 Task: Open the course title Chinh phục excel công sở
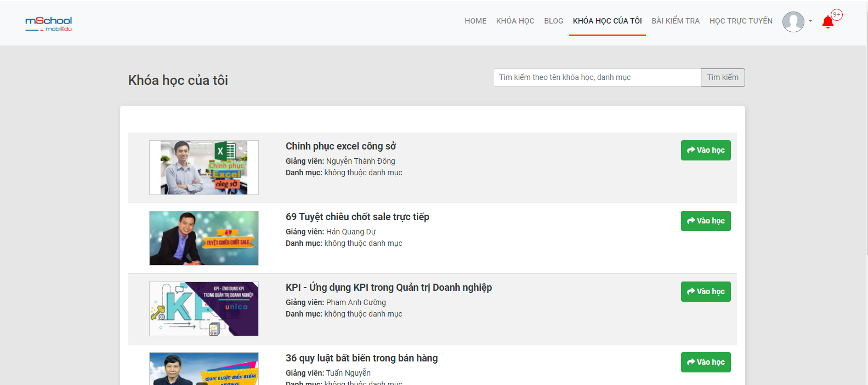341,146
